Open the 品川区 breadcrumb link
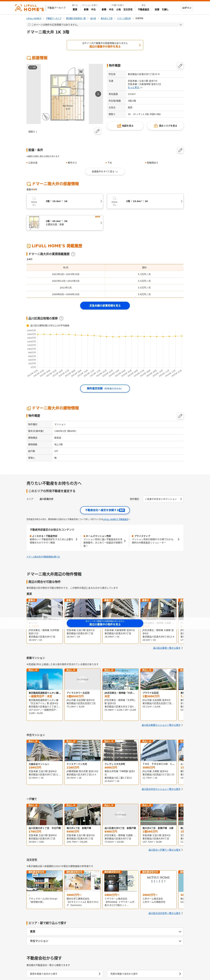Viewport: 210px width, 980px height. click(93, 18)
